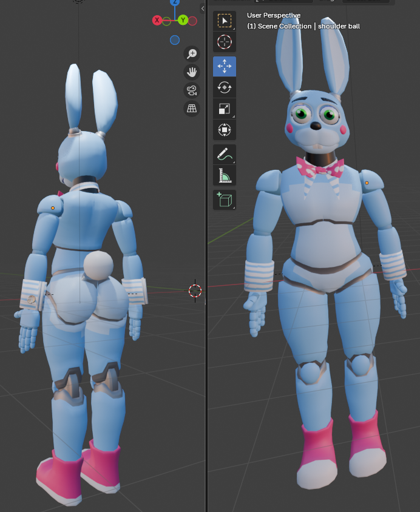Open the Measure tool
420x512 pixels.
[225, 175]
